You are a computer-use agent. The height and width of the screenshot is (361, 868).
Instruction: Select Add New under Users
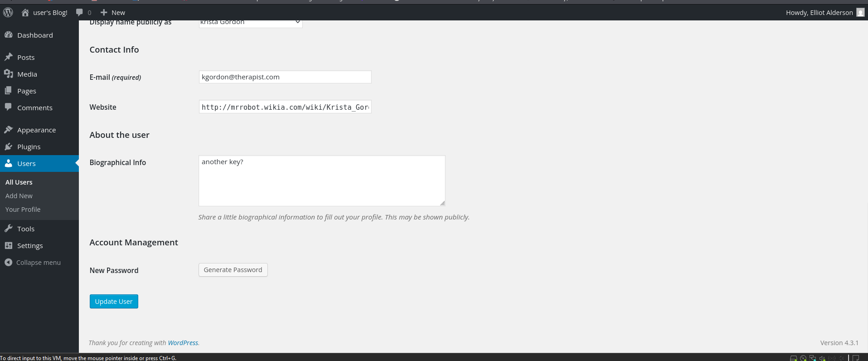[x=19, y=196]
